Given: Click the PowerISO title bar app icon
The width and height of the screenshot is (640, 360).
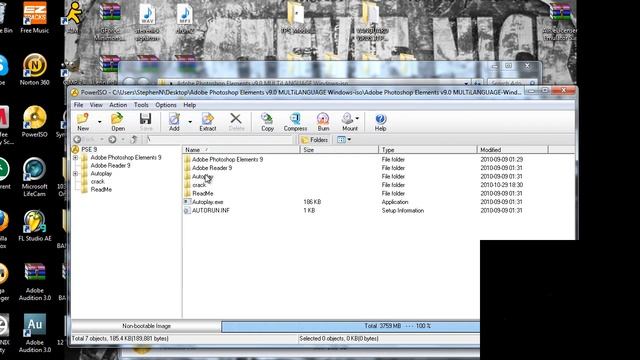Looking at the screenshot, I should 75,93.
